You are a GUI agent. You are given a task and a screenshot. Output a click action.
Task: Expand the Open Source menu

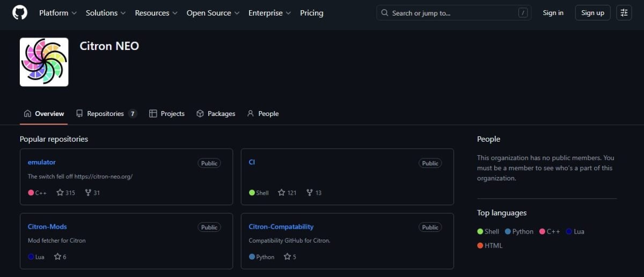tap(213, 13)
